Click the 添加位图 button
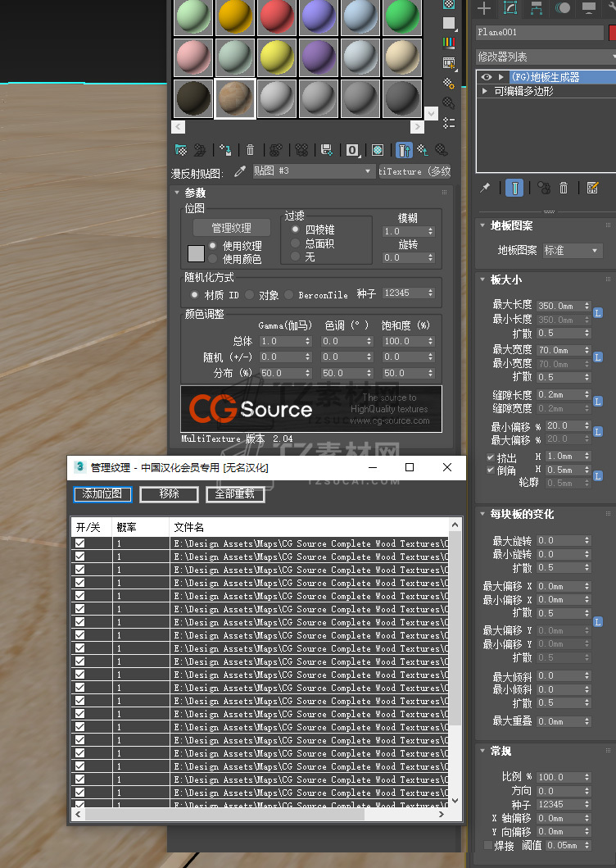The image size is (616, 868). click(x=102, y=494)
